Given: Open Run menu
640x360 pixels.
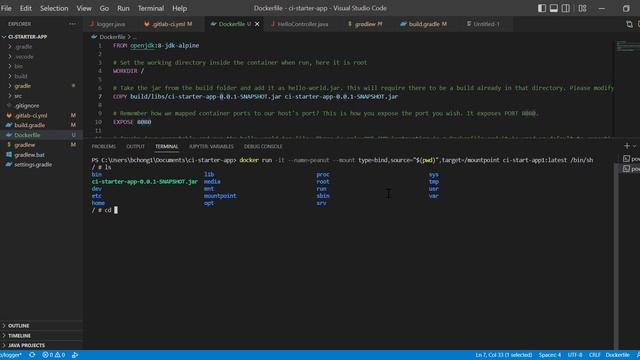Looking at the screenshot, I should pyautogui.click(x=123, y=8).
